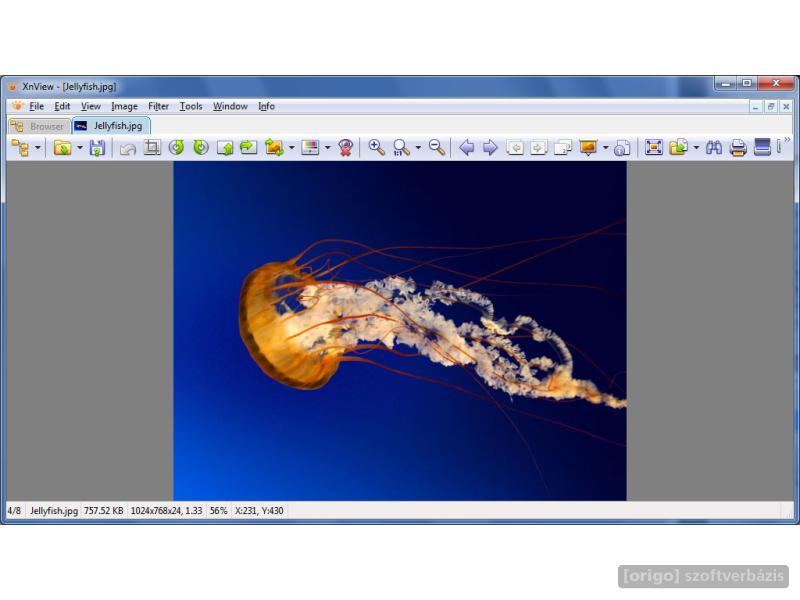Click the red-eye correction icon
This screenshot has width=800, height=600.
(345, 148)
